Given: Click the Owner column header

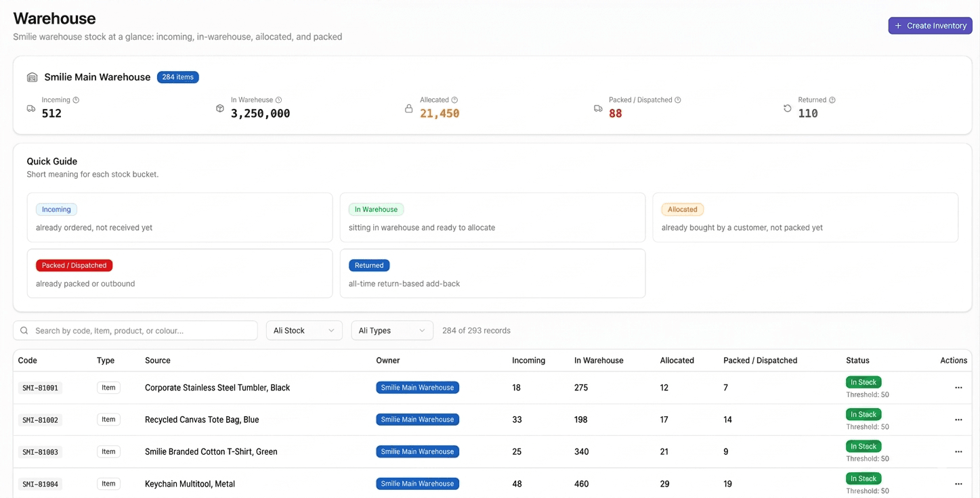Looking at the screenshot, I should click(x=388, y=361).
